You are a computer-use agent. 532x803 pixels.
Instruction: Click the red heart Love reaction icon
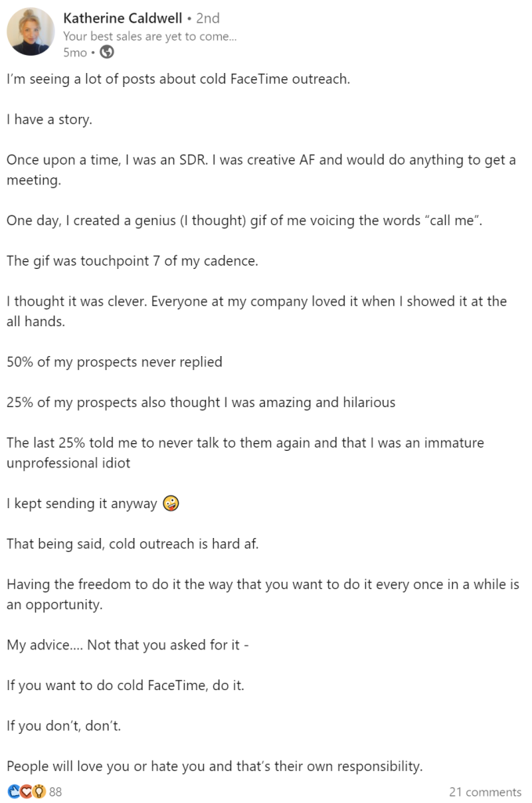[x=27, y=791]
